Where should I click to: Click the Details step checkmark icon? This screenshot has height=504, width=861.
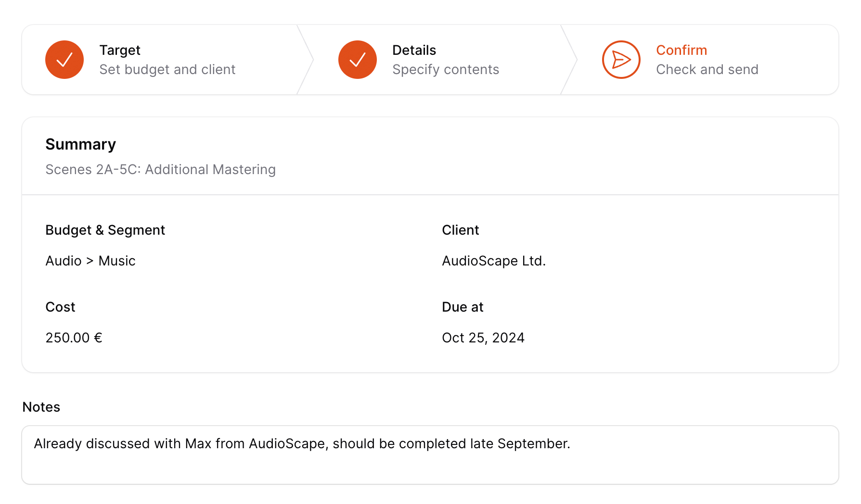357,60
